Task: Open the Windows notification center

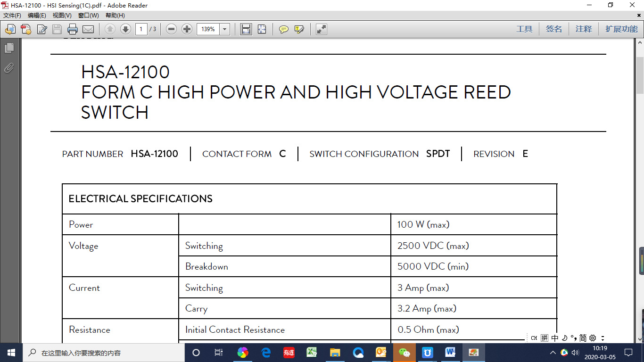Action: pyautogui.click(x=628, y=353)
